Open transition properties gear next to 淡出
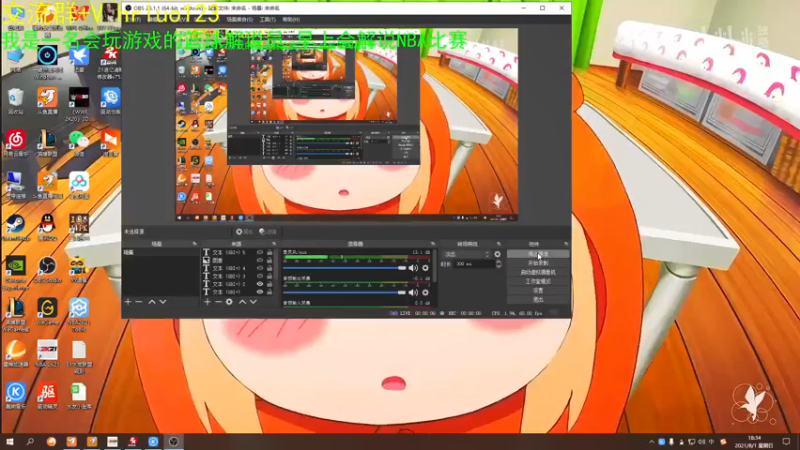The height and width of the screenshot is (450, 800). [497, 254]
